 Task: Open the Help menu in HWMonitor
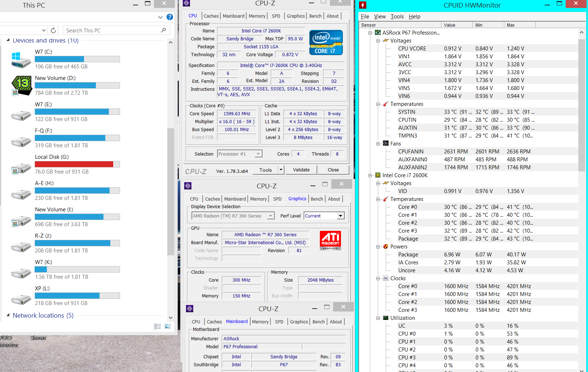414,16
